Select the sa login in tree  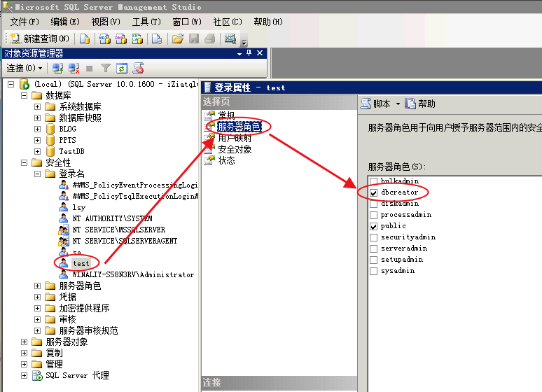coord(77,252)
